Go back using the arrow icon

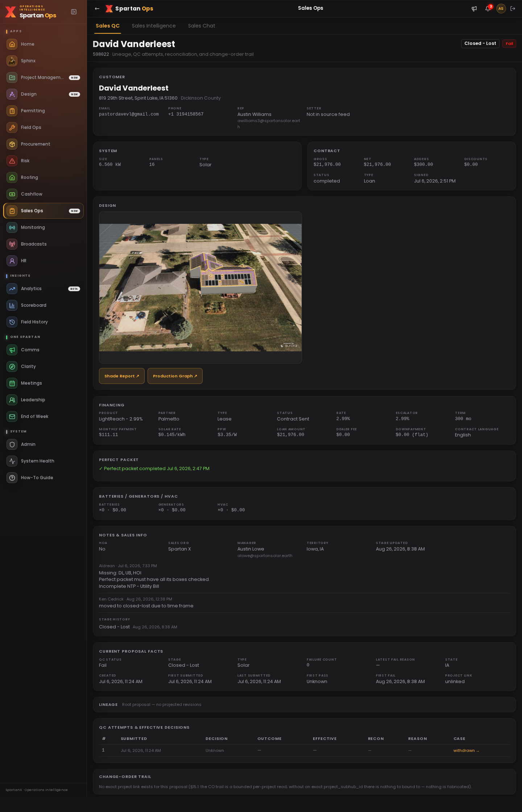pyautogui.click(x=97, y=9)
